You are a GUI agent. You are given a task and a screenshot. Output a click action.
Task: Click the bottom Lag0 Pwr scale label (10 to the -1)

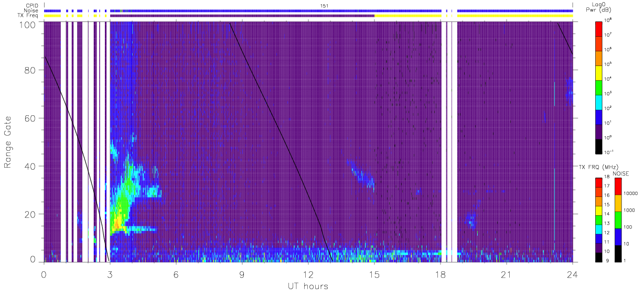point(608,152)
